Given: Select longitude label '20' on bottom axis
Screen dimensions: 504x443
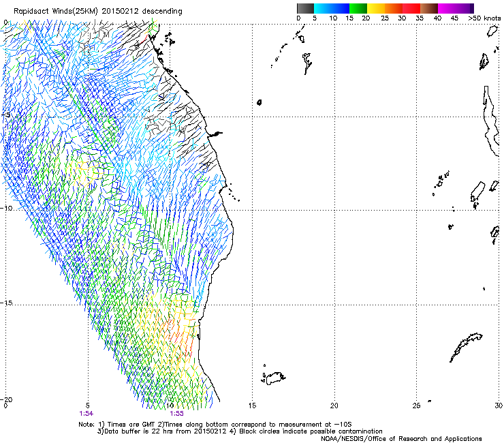Looking at the screenshot, I should coord(334,406).
